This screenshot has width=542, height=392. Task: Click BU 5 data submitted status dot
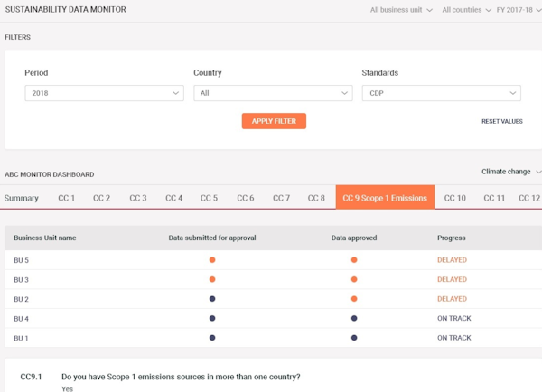[212, 260]
